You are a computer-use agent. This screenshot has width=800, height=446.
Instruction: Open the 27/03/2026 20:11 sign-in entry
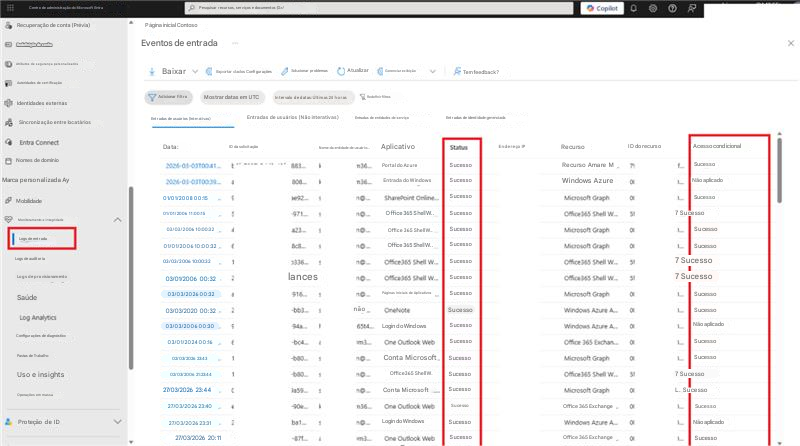point(198,438)
